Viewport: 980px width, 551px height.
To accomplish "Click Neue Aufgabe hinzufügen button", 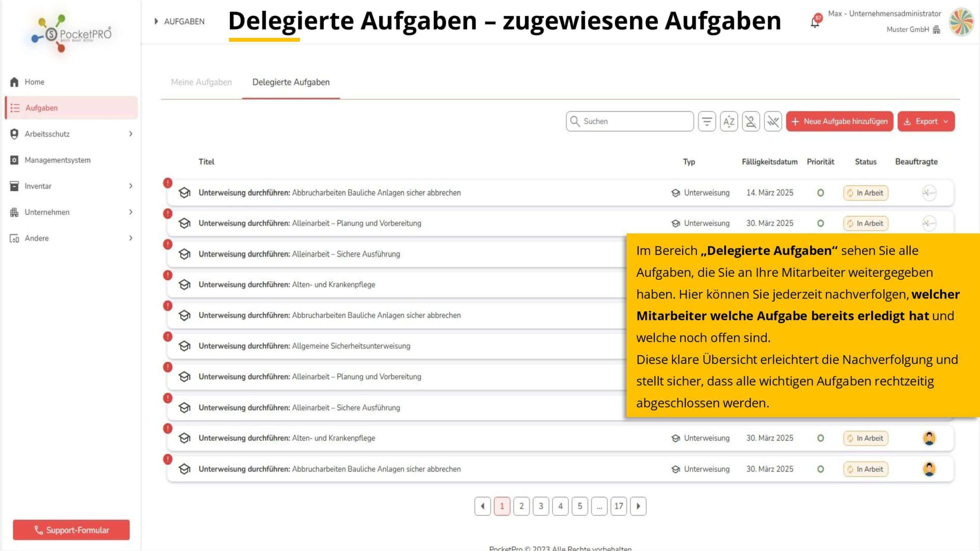I will click(840, 121).
